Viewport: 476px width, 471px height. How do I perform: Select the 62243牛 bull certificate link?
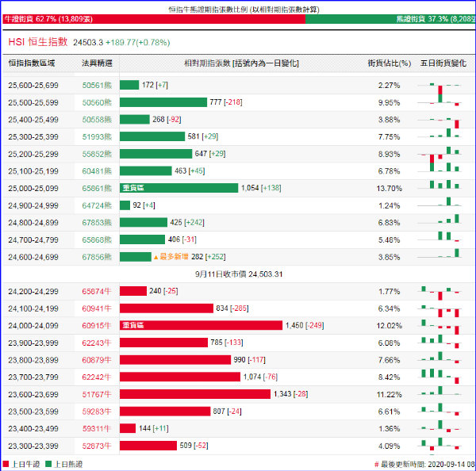coord(97,343)
